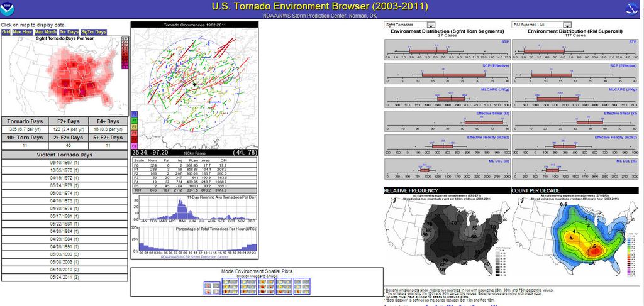Click the F2 legend color swatch
644x306 pixels.
pyautogui.click(x=134, y=127)
